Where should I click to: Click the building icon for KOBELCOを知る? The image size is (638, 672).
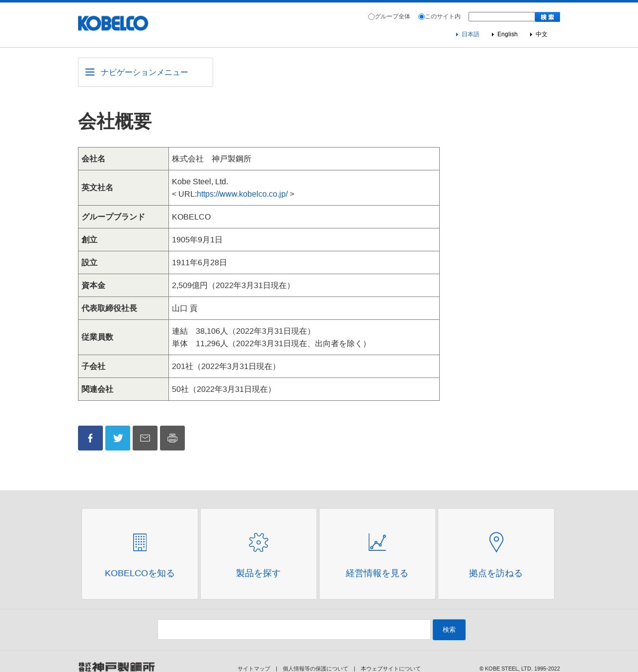tap(140, 542)
